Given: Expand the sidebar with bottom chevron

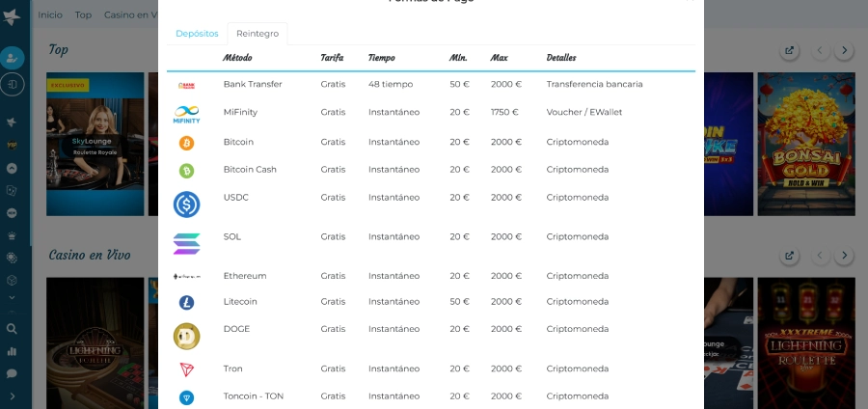Looking at the screenshot, I should (x=13, y=396).
